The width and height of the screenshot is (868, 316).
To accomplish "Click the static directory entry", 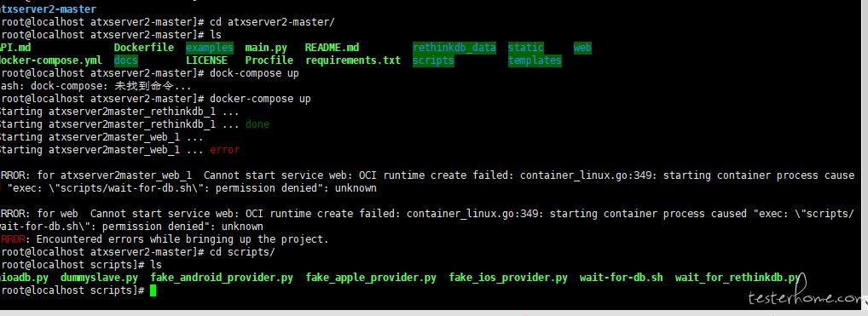I will pos(526,48).
